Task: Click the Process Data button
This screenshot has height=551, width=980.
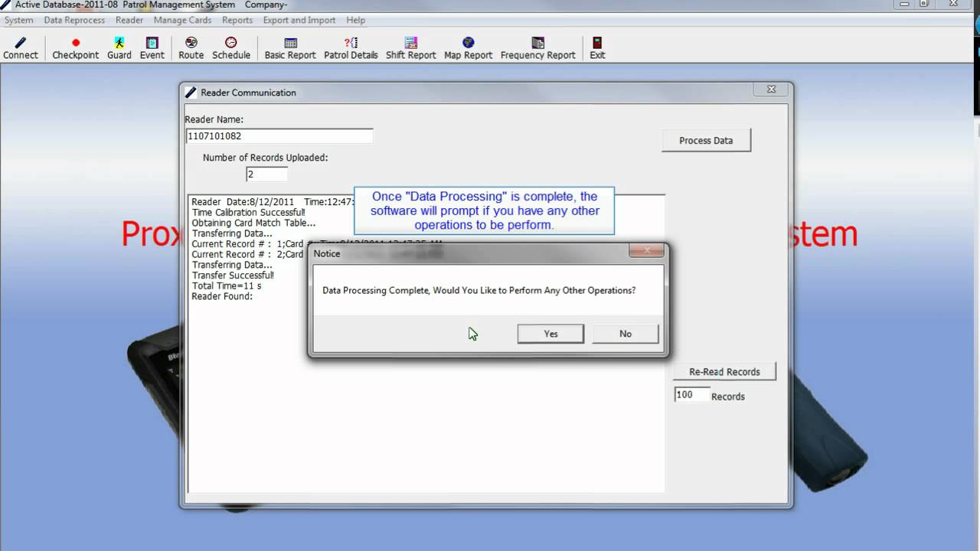Action: [x=706, y=141]
